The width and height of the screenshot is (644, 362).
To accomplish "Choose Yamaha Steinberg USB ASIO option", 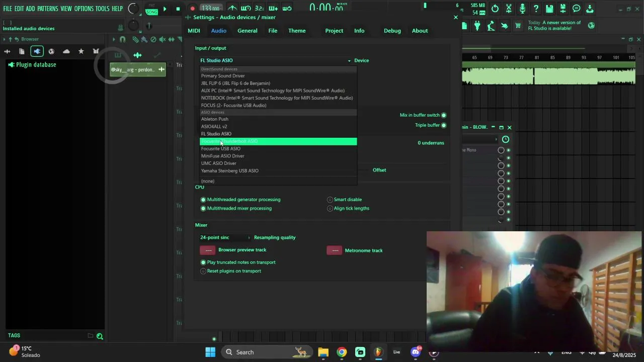I will [278, 171].
